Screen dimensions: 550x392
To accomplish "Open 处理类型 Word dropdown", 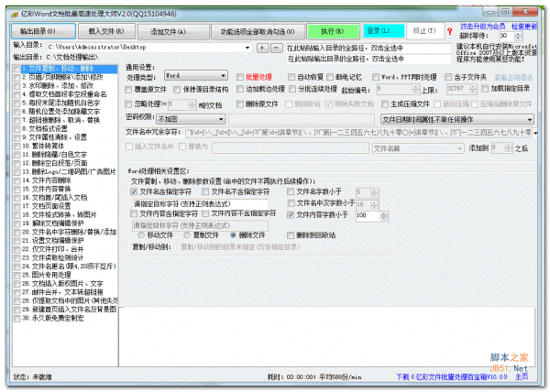I will (196, 76).
